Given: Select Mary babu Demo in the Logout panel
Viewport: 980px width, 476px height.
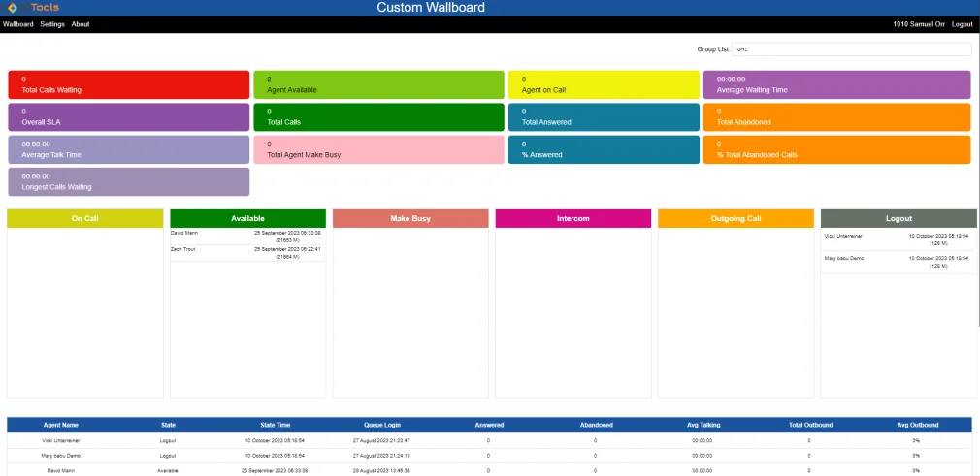Looking at the screenshot, I should point(844,258).
